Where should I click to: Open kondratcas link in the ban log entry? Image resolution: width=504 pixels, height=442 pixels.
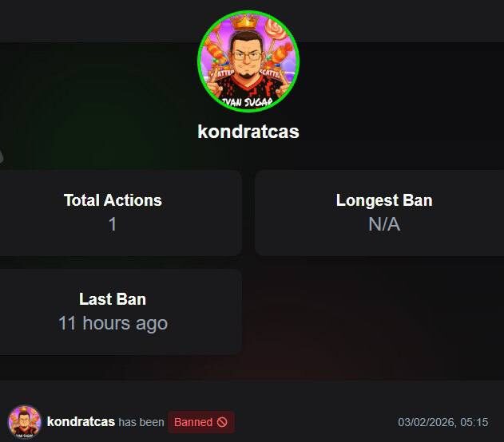81,422
